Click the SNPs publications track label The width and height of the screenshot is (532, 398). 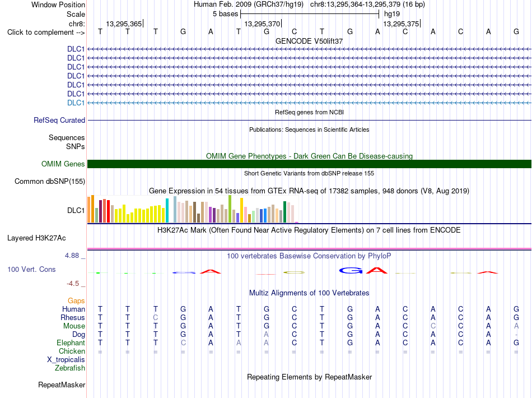point(76,146)
